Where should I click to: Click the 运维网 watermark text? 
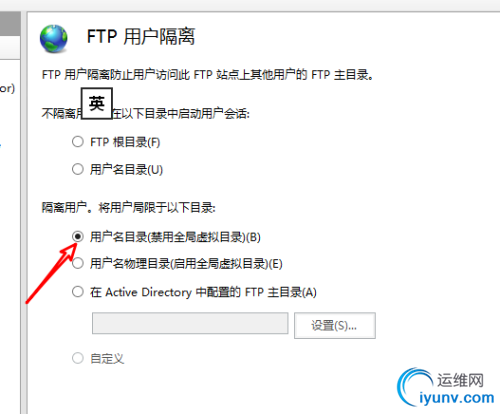pos(460,380)
